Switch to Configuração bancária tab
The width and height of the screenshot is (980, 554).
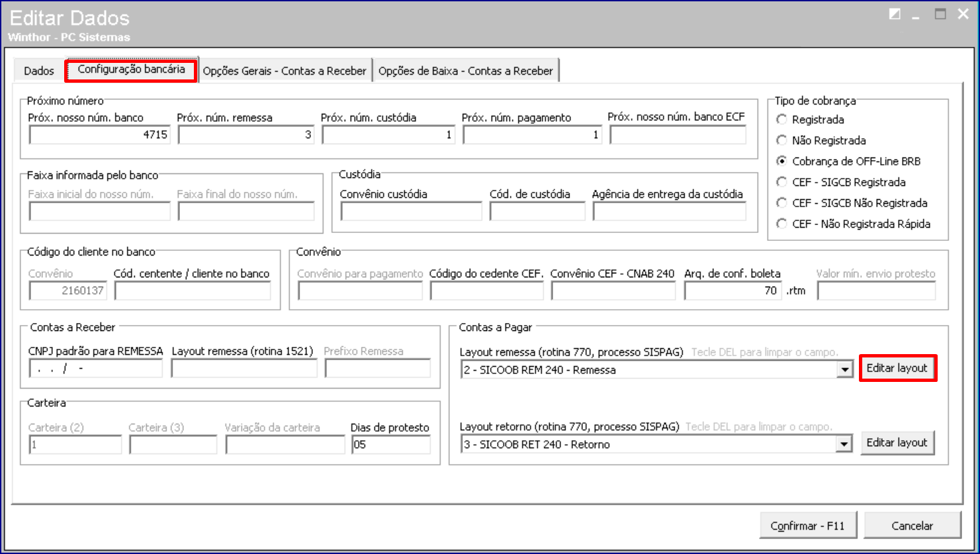[131, 69]
